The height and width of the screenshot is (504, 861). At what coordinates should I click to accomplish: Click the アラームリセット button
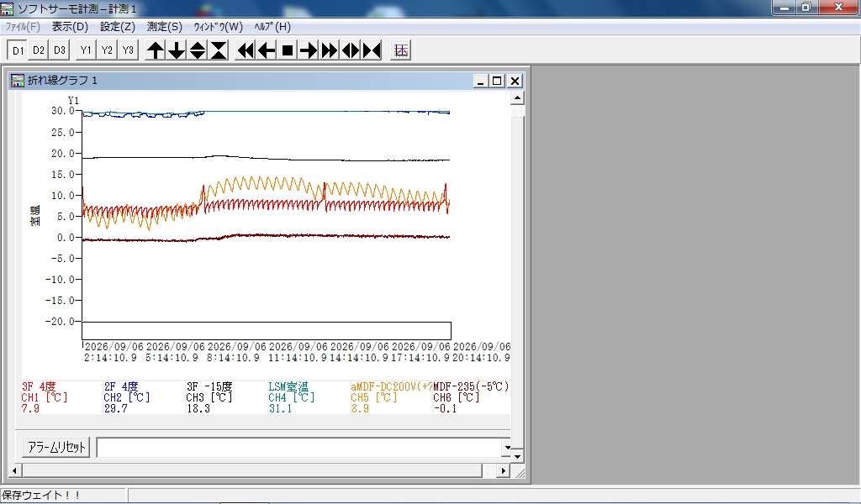point(56,448)
